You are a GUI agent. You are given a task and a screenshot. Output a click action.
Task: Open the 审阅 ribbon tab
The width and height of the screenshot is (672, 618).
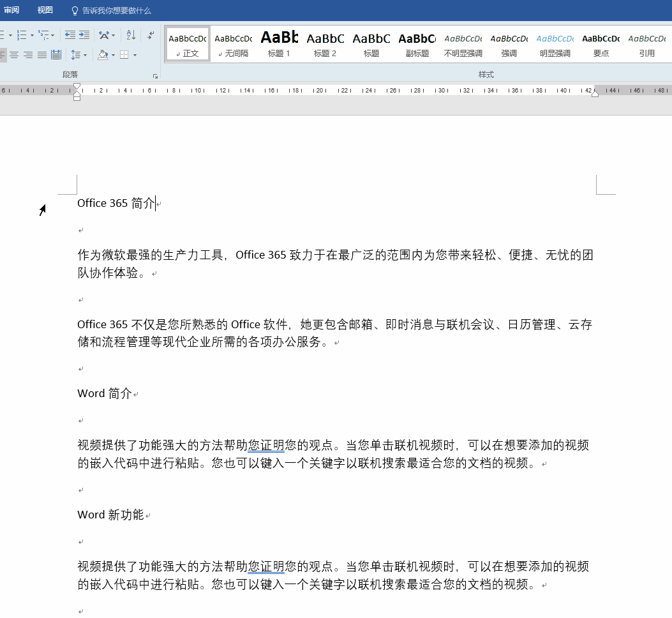[11, 10]
